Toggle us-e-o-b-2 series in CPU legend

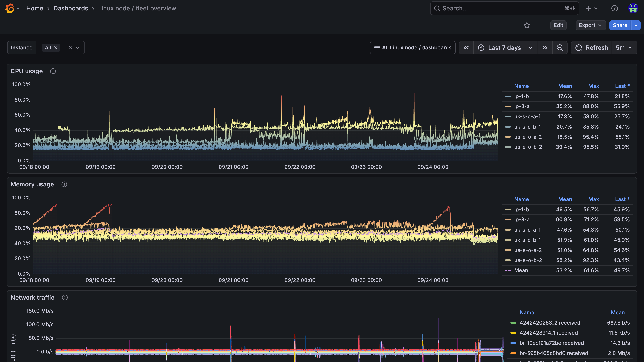528,147
